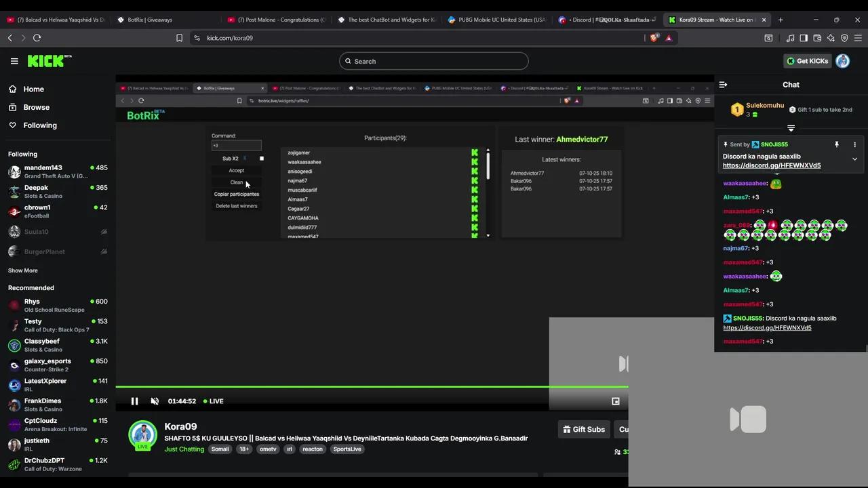The width and height of the screenshot is (868, 488).
Task: Open the Kick hamburger sidebar menu
Action: (14, 61)
